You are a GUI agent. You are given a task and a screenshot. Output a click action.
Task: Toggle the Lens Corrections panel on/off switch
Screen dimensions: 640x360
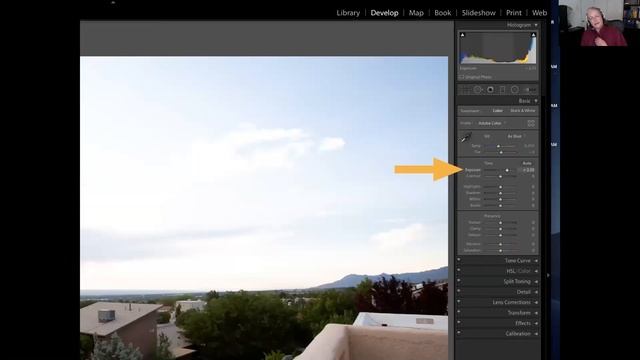click(x=459, y=302)
